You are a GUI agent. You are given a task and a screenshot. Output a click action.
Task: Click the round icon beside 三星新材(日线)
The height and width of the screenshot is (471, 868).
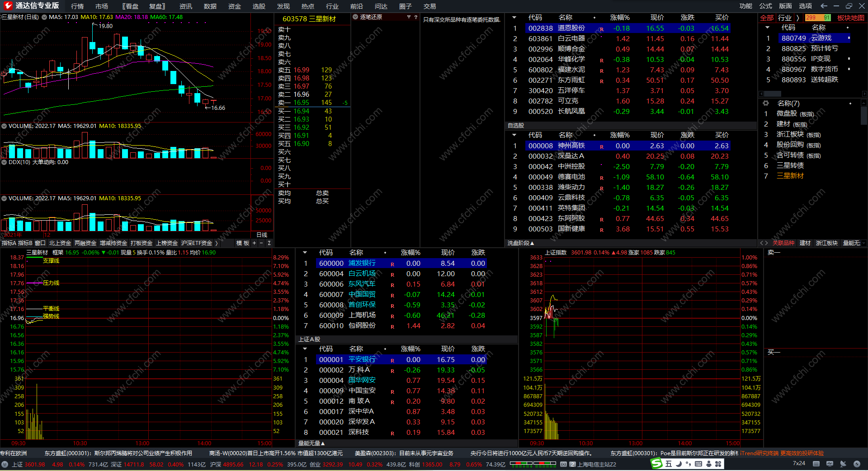tap(44, 17)
